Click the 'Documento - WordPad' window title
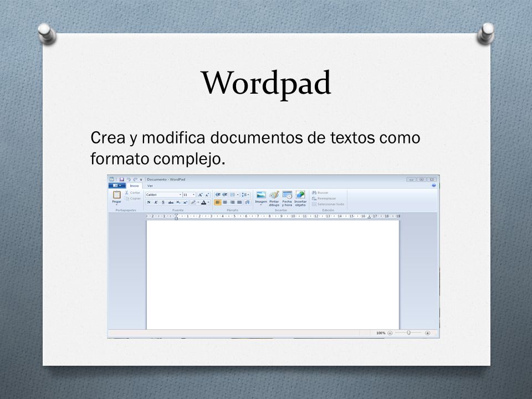This screenshot has height=399, width=532. 166,180
